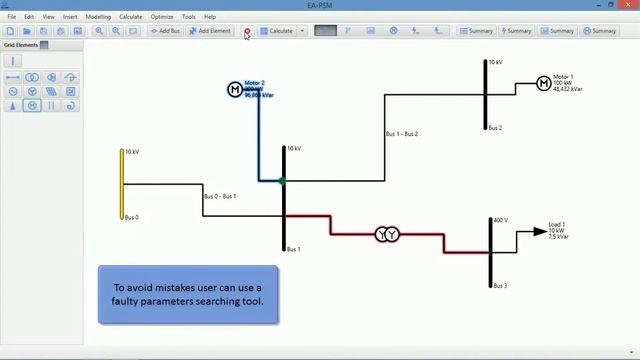The image size is (640, 360).
Task: Click the Add Bus button
Action: tap(165, 31)
